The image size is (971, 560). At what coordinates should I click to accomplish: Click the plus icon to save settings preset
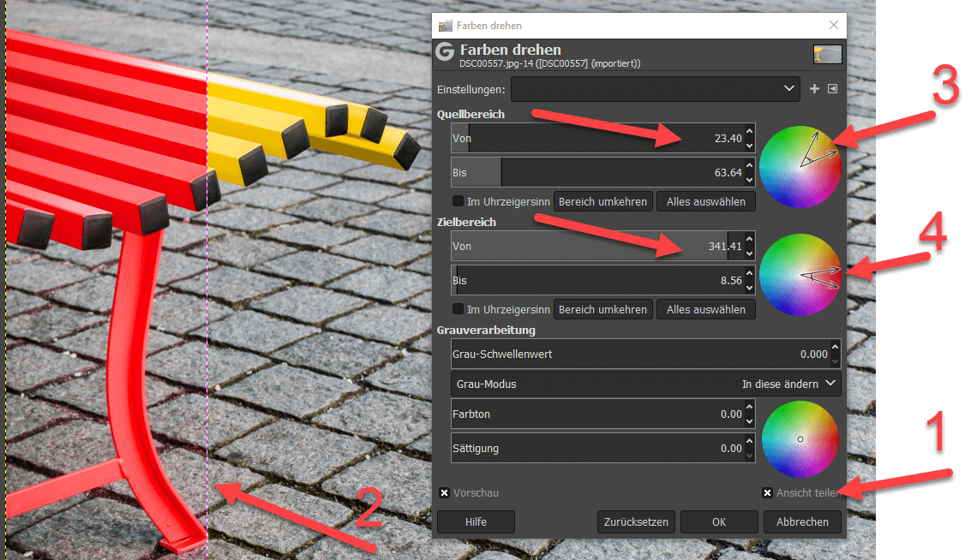coord(814,89)
